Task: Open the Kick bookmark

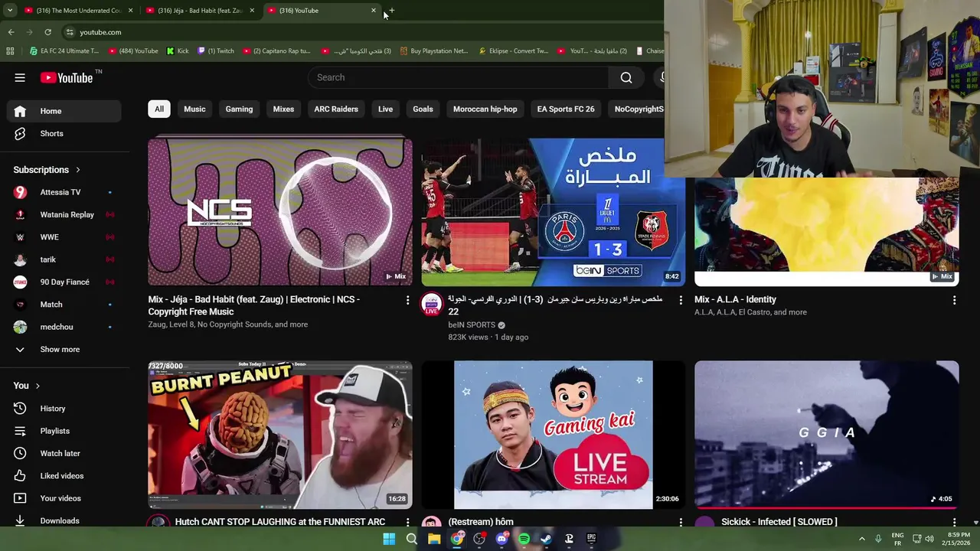Action: pyautogui.click(x=178, y=51)
